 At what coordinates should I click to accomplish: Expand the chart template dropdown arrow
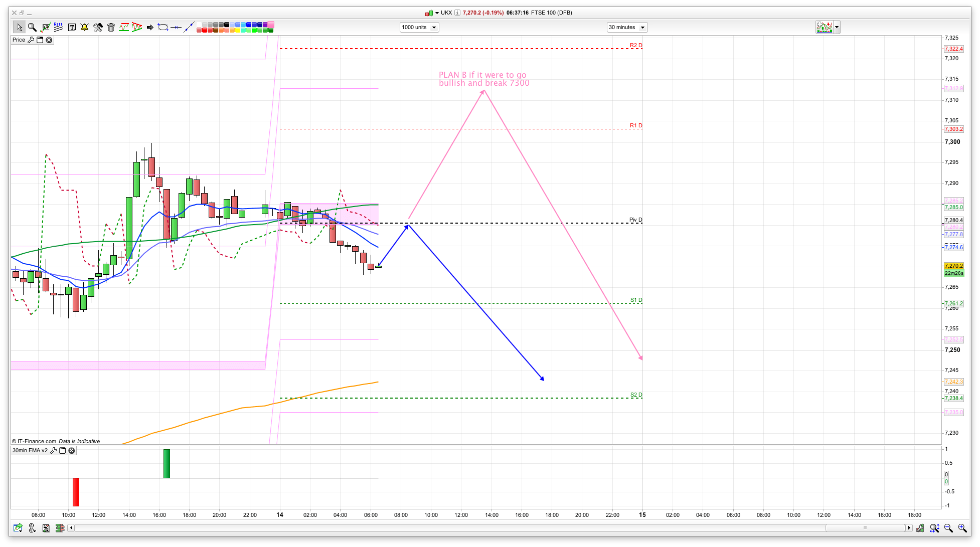point(837,27)
